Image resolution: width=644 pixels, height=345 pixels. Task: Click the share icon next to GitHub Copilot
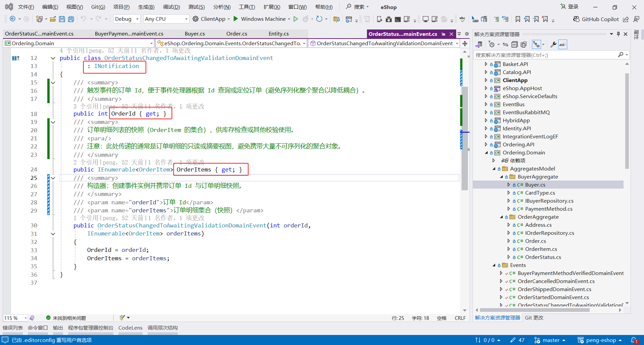pos(626,19)
